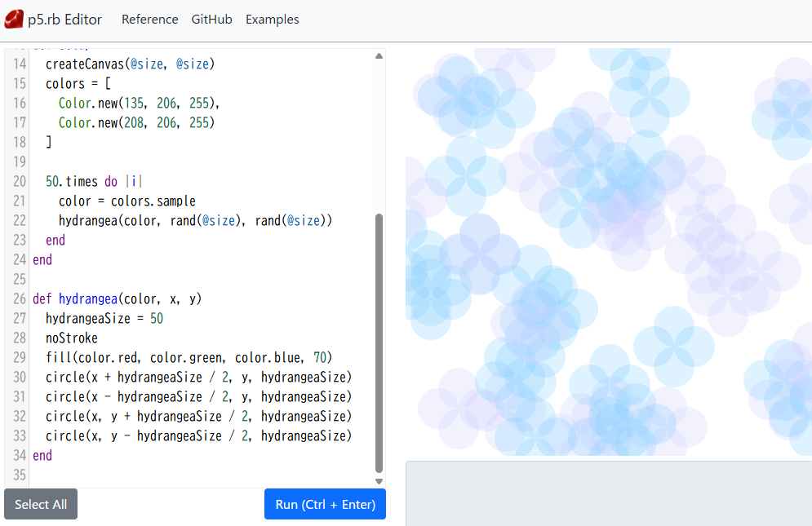
Task: Click the 'colors = [' code line
Action: click(78, 83)
